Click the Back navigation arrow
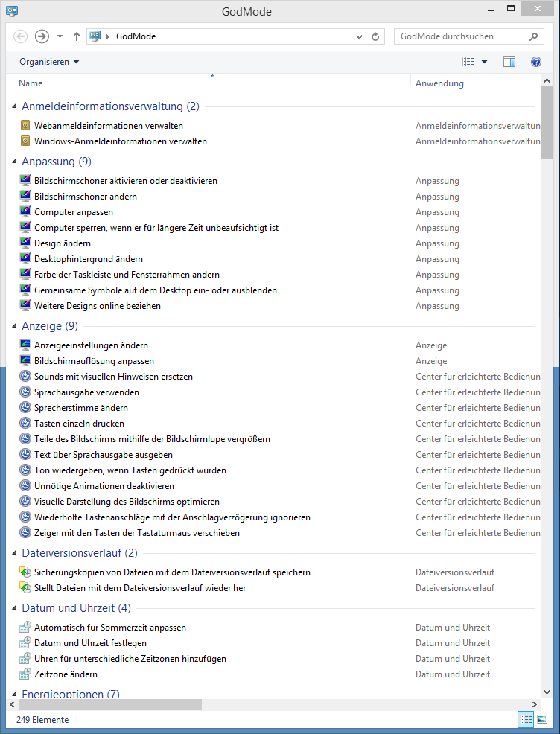The height and width of the screenshot is (734, 560). pos(21,36)
